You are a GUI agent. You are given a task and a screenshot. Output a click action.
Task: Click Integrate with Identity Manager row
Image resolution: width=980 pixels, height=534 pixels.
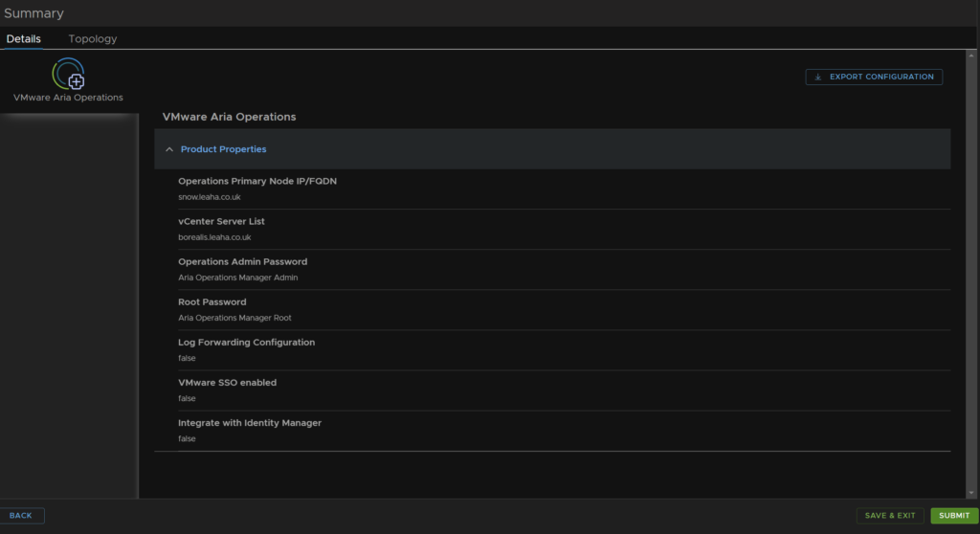[x=564, y=431]
